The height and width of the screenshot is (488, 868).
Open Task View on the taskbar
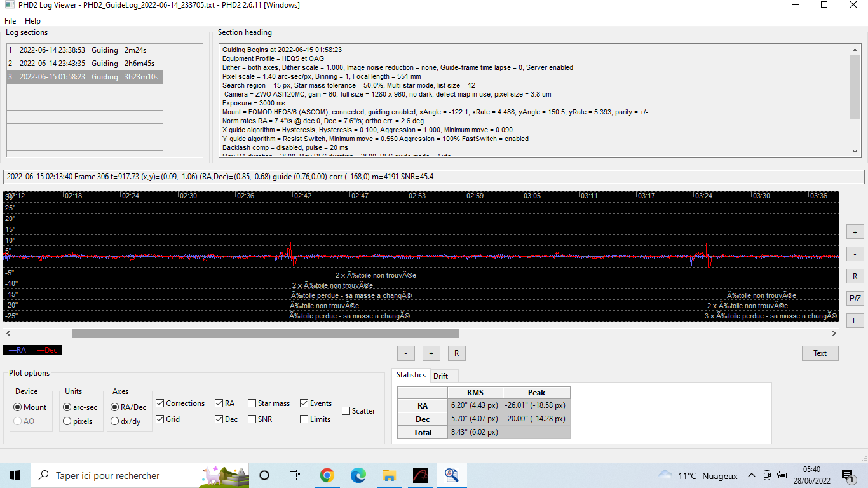click(x=295, y=475)
